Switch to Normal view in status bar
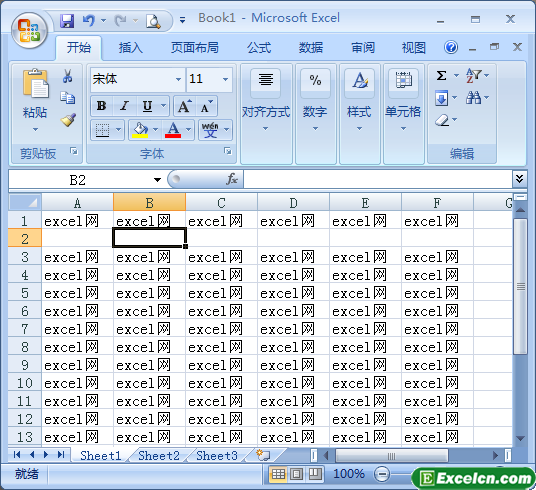 [x=278, y=474]
